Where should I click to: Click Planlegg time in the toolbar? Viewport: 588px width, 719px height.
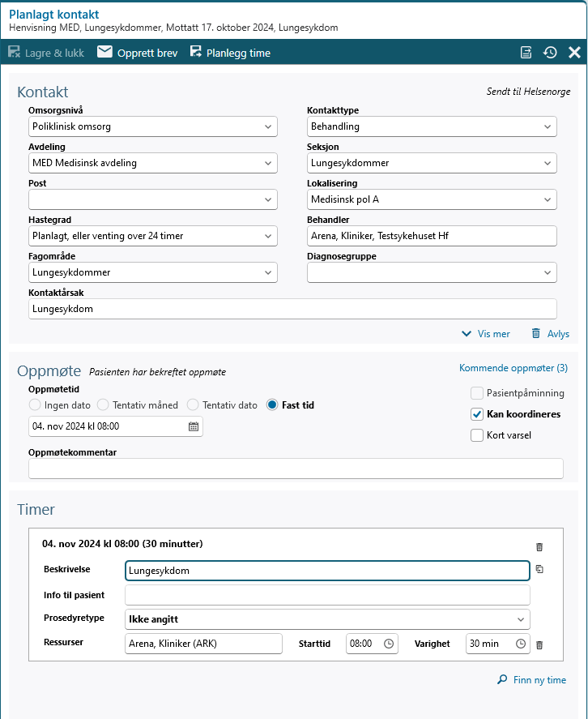tap(230, 53)
